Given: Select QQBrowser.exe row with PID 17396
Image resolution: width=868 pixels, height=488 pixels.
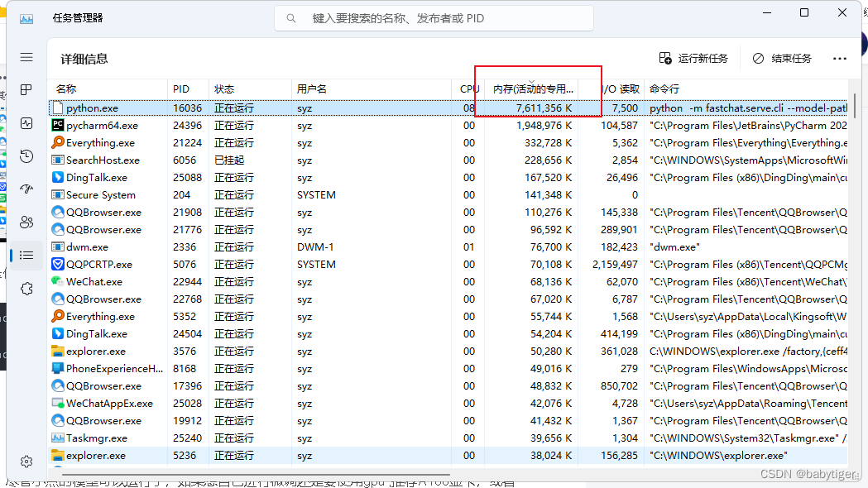Looking at the screenshot, I should [x=448, y=386].
